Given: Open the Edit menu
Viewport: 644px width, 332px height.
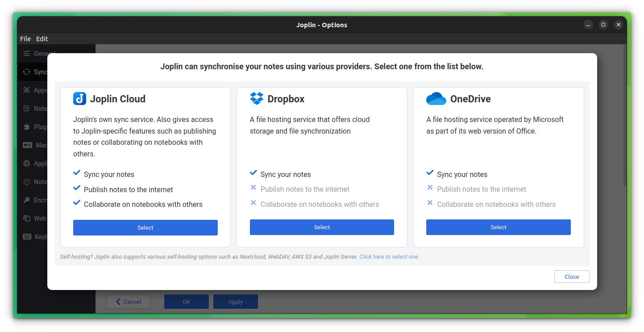Looking at the screenshot, I should point(42,39).
